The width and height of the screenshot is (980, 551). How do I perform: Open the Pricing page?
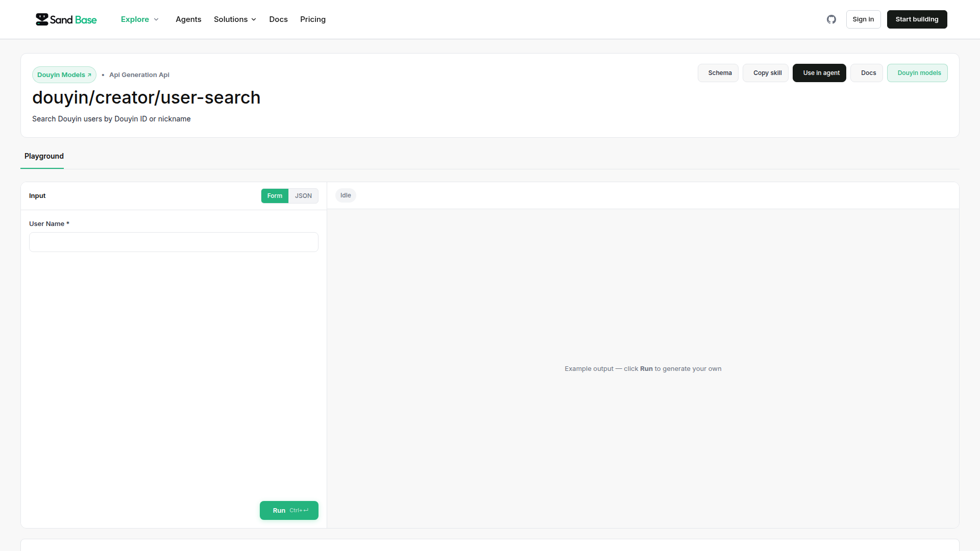[313, 19]
